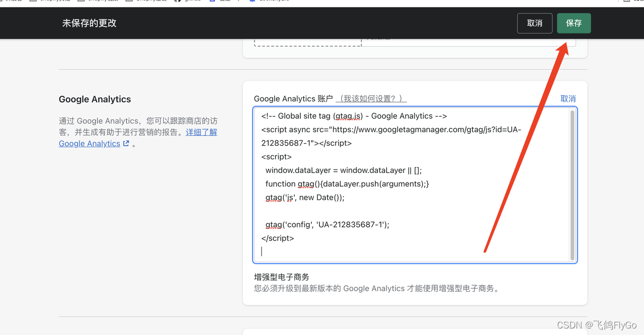
Task: Click the Google Analytics section heading
Action: pos(95,99)
